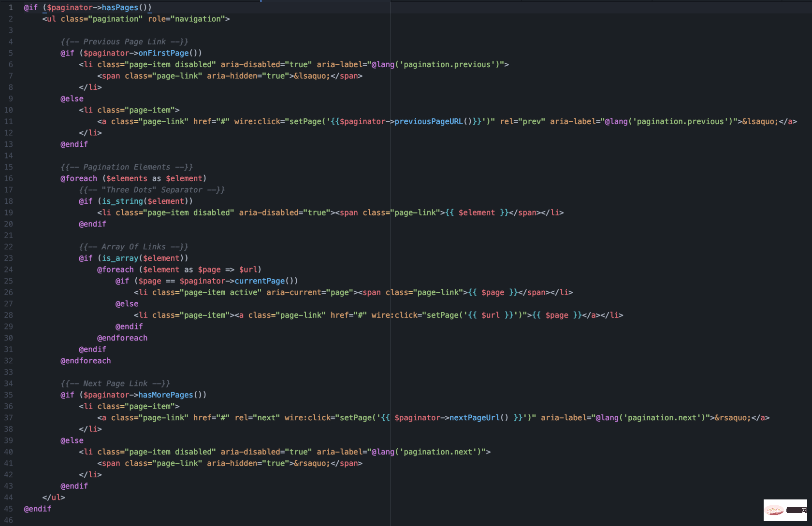Click the hasMorePages method name
Screen dimensions: 812x526
pos(166,395)
